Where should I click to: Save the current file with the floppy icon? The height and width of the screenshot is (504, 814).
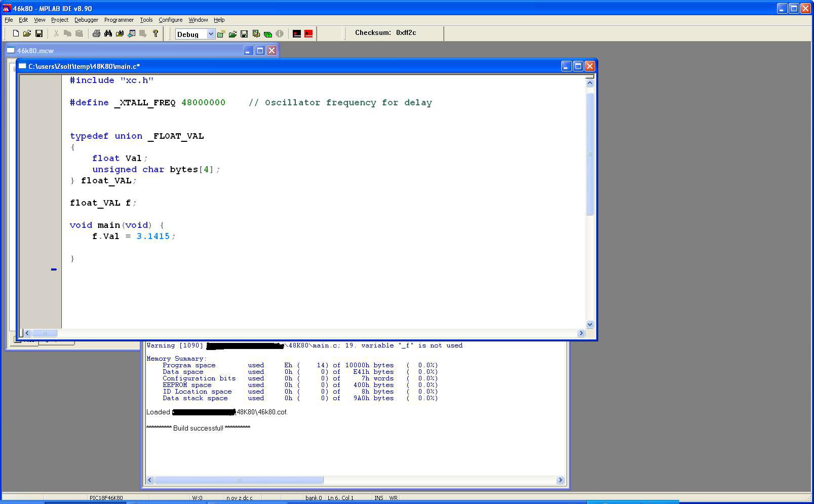[x=39, y=33]
